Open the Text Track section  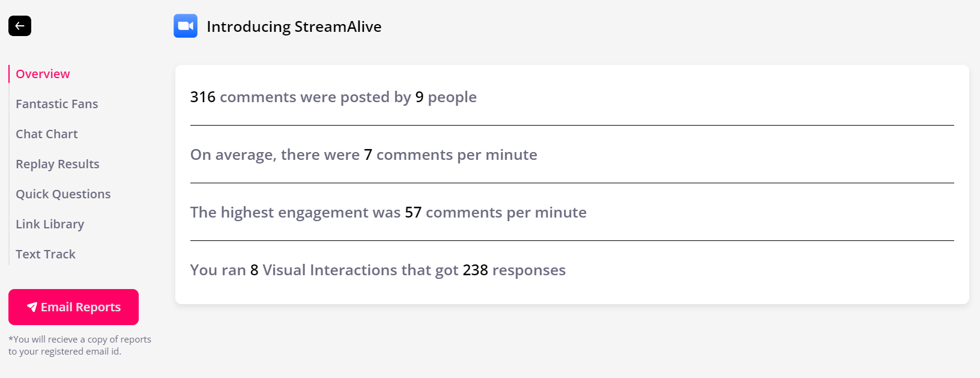[x=46, y=254]
